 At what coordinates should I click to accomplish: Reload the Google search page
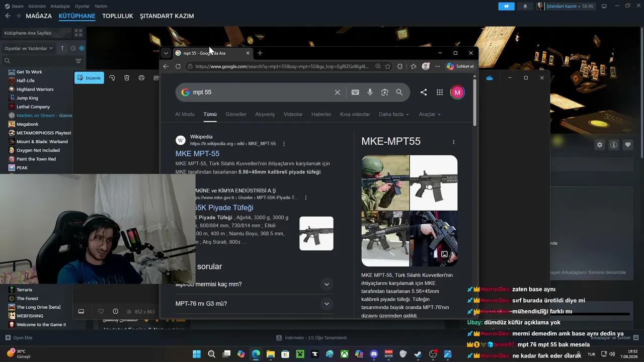(x=178, y=66)
